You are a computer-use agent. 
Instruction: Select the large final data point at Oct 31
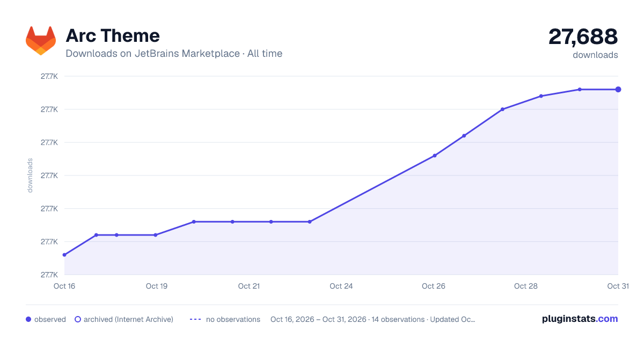618,90
